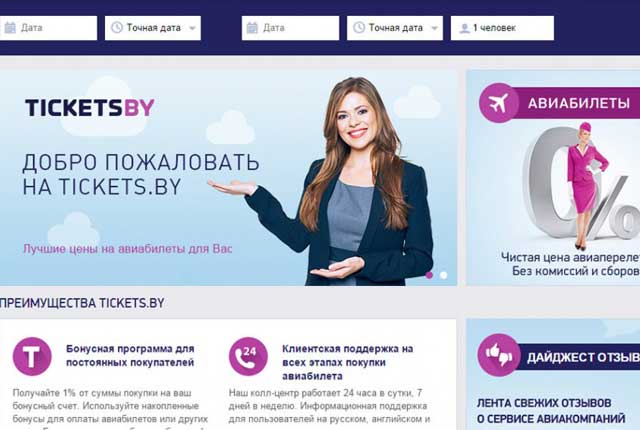Click the TICKETSBY logo in banner
This screenshot has width=640, height=430.
pos(90,107)
